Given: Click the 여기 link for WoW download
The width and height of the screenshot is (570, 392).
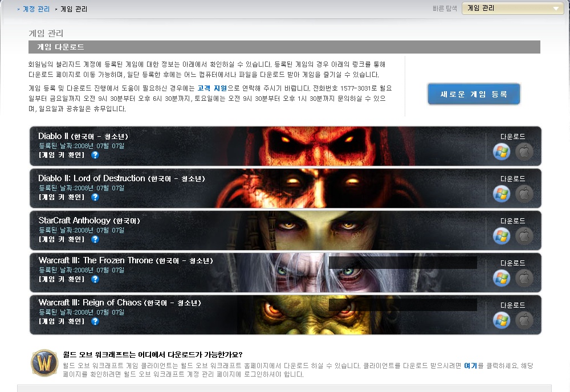Looking at the screenshot, I should (x=470, y=365).
